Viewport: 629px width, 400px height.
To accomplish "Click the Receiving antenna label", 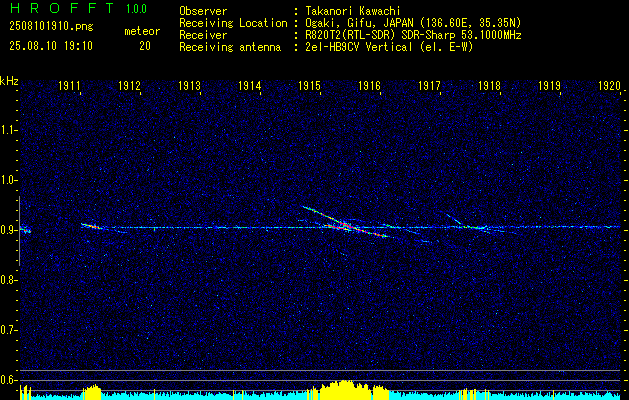I will (x=230, y=47).
